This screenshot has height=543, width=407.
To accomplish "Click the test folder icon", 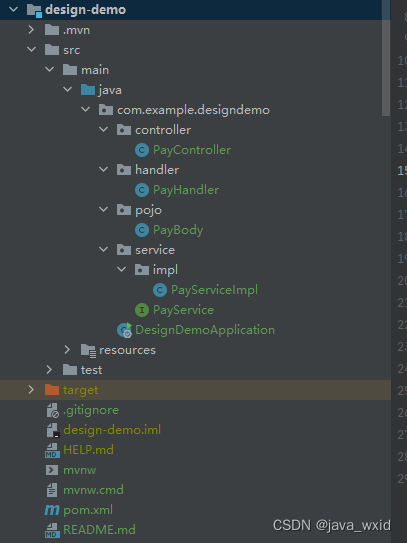I will (70, 370).
